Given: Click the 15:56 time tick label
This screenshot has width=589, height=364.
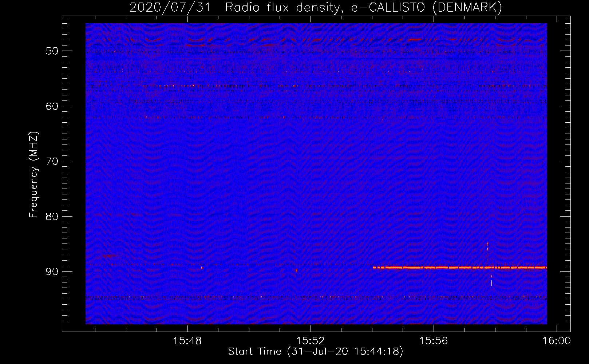Looking at the screenshot, I should (x=434, y=341).
